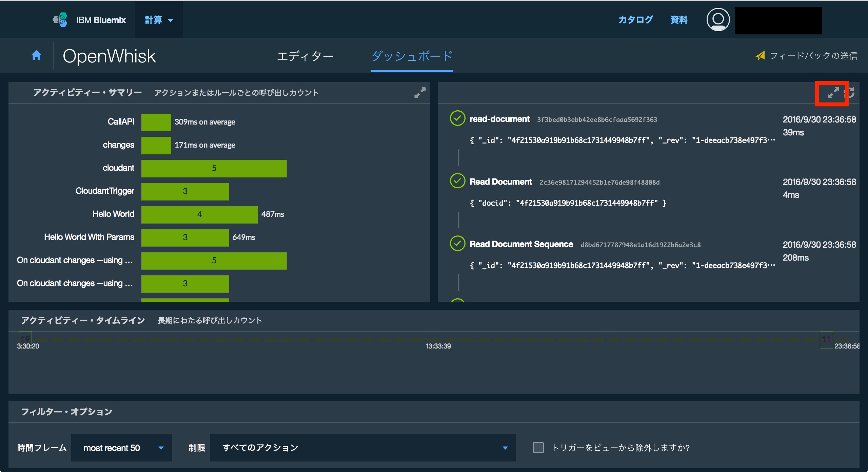The image size is (868, 472).
Task: Click the CallAPI bar
Action: coord(156,122)
